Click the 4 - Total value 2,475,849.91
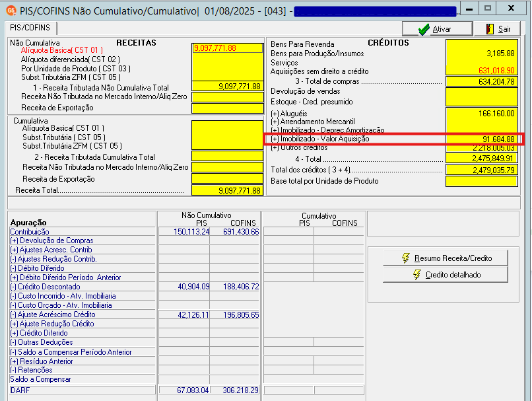Screen dimensions: 532x401 482,159
